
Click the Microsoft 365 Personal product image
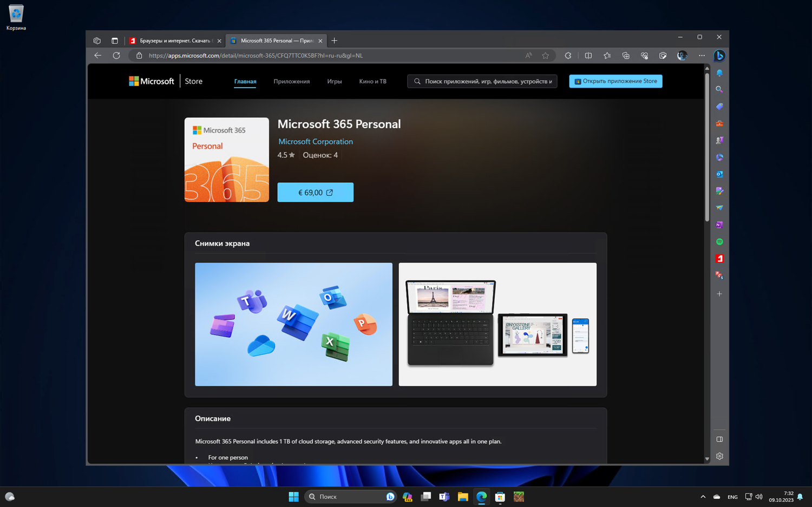pos(227,160)
